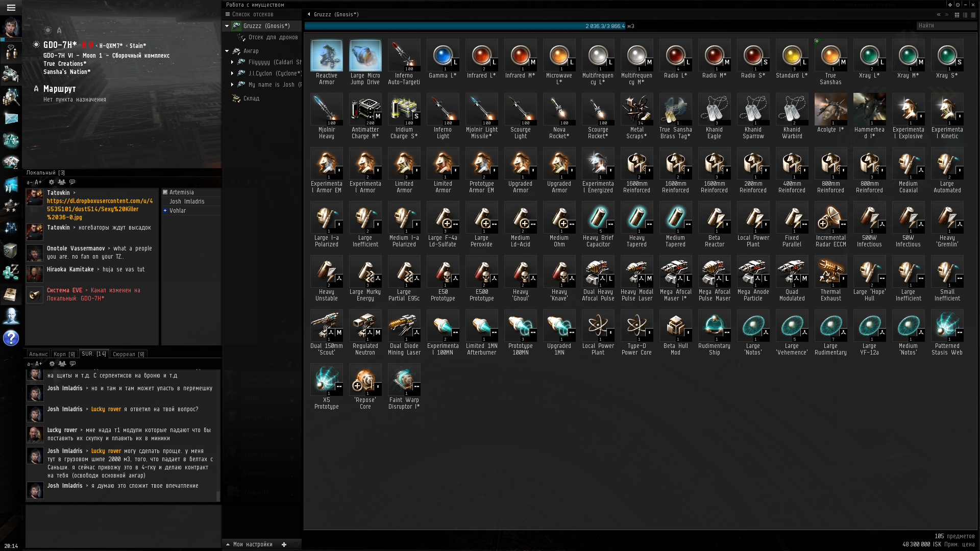The width and height of the screenshot is (980, 551).
Task: Open the GDO-7H* system name link
Action: [x=60, y=45]
